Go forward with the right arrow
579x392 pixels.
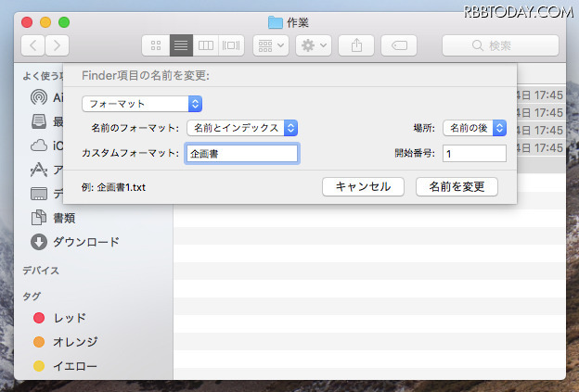(x=58, y=44)
